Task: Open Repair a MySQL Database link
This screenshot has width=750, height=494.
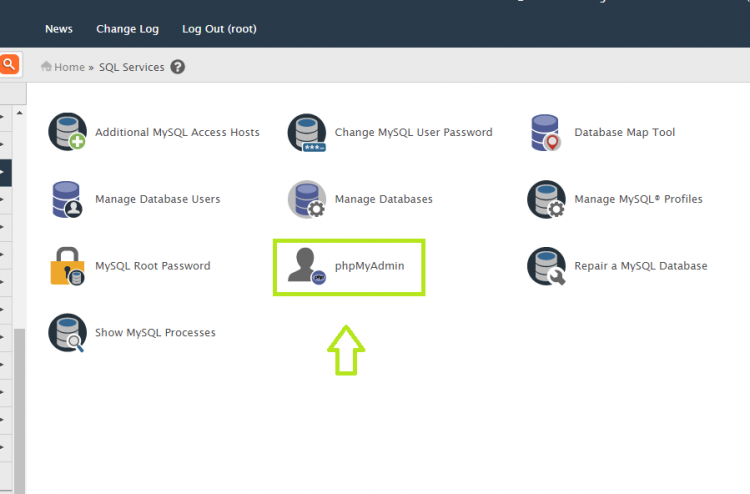Action: click(640, 266)
